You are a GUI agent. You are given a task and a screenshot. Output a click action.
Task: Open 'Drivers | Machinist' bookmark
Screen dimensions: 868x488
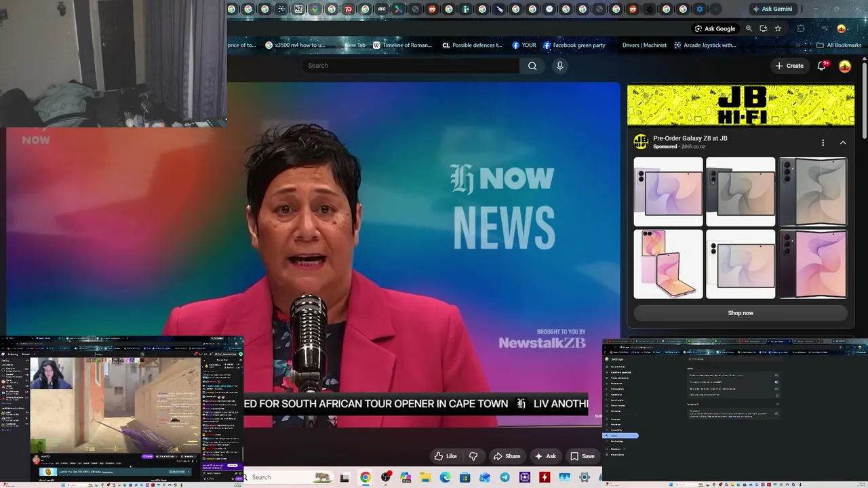(644, 45)
